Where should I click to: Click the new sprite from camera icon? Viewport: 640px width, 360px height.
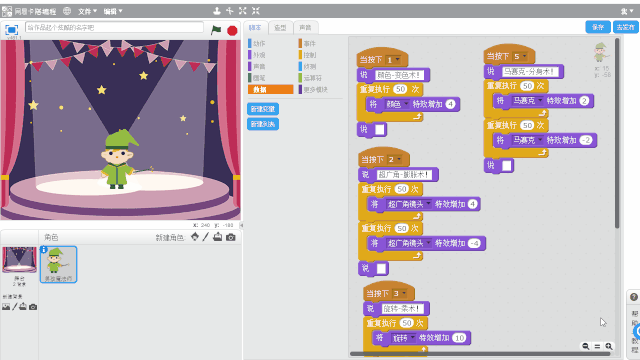pyautogui.click(x=231, y=237)
